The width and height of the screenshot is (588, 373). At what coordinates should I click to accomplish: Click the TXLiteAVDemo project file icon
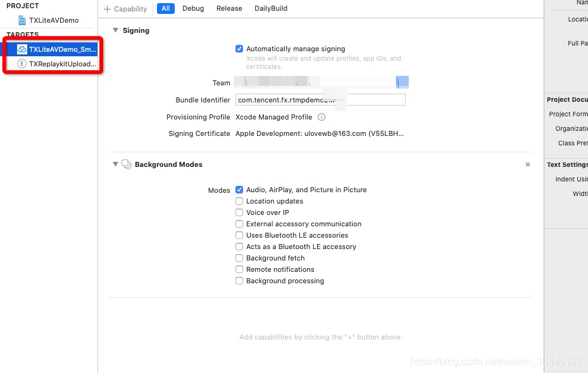(x=22, y=20)
